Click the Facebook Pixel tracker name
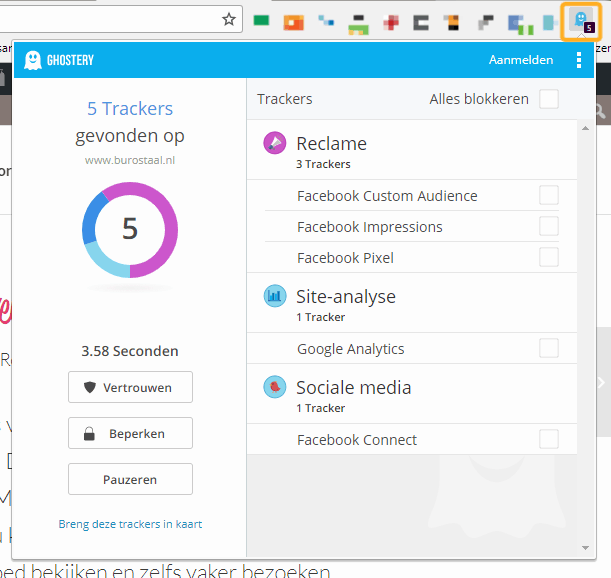The width and height of the screenshot is (611, 578). point(345,258)
